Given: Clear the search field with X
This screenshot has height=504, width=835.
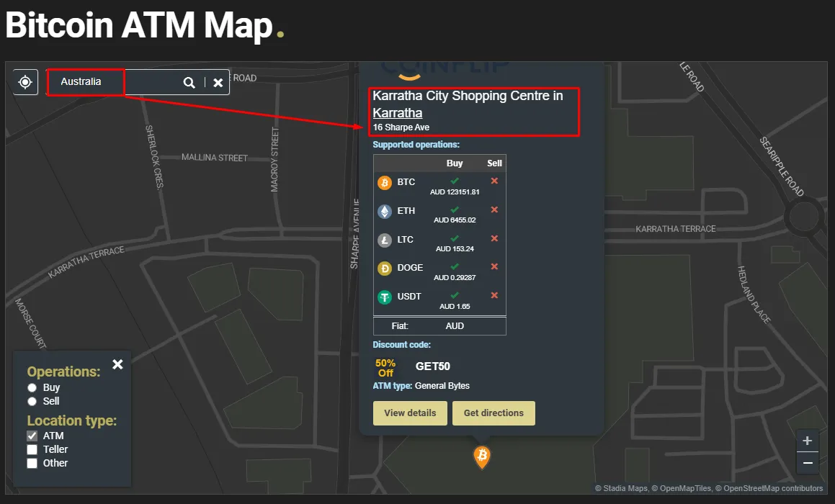Looking at the screenshot, I should [x=218, y=83].
